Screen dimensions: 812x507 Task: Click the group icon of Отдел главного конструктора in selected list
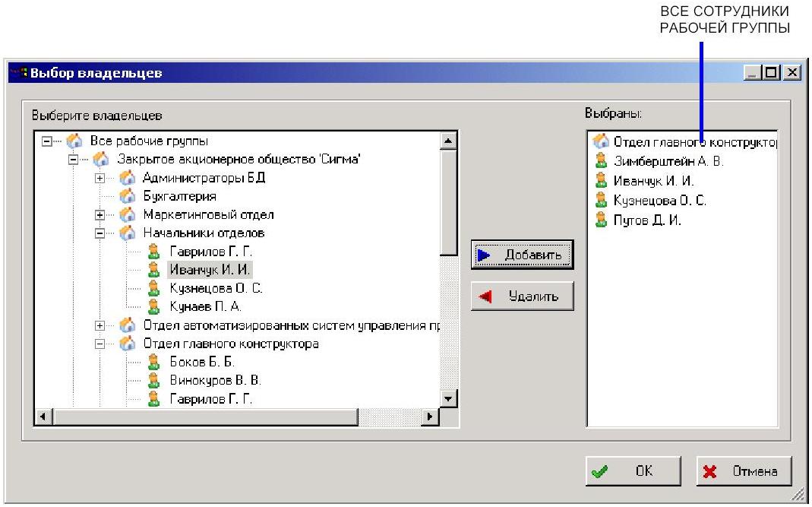click(602, 141)
